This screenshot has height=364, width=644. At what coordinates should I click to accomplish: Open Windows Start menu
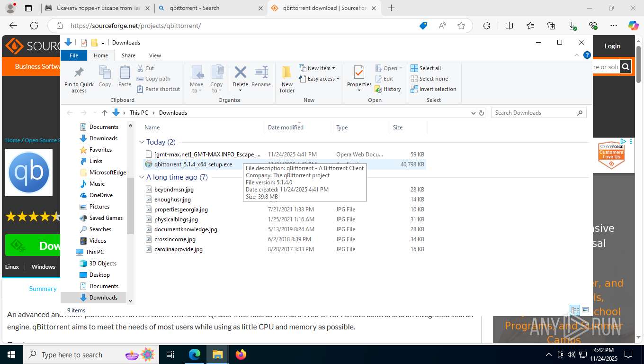tap(10, 355)
